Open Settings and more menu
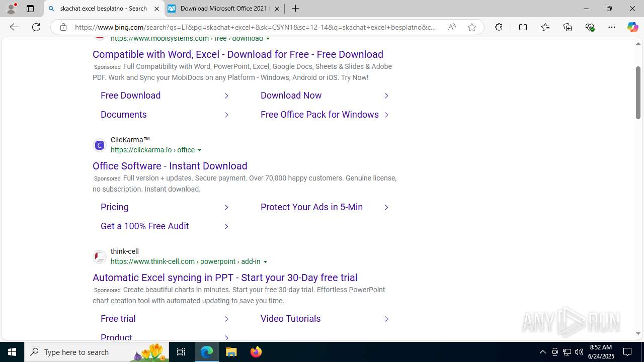This screenshot has height=362, width=644. 612,27
